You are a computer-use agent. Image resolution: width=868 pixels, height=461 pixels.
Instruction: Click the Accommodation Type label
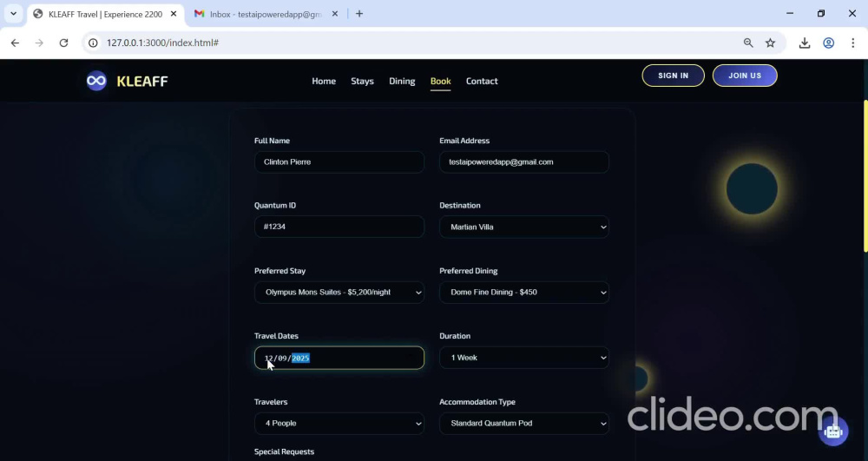(x=477, y=402)
